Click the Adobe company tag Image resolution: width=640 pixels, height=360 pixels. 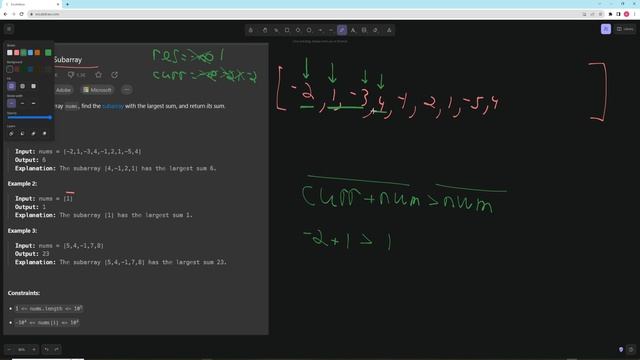coord(63,90)
